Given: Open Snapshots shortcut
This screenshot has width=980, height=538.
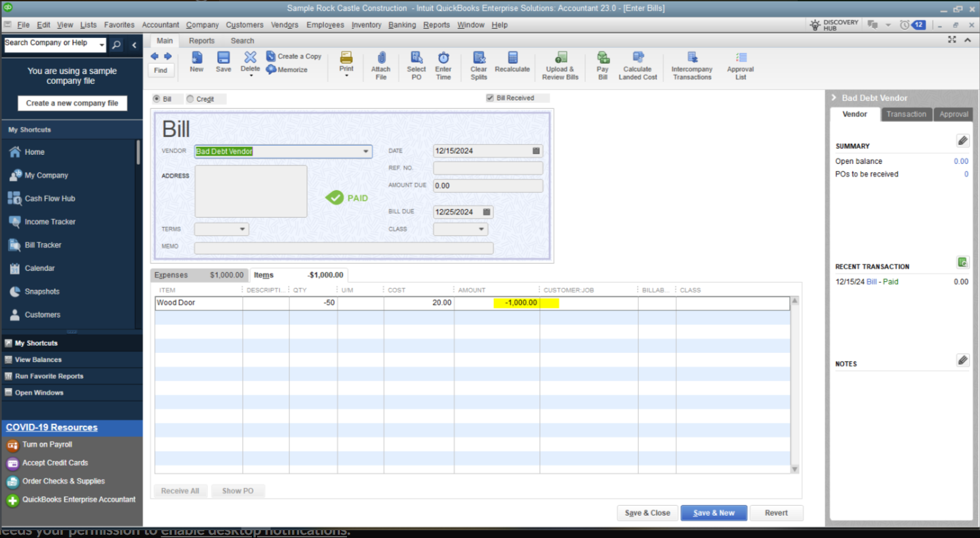Looking at the screenshot, I should (x=41, y=291).
